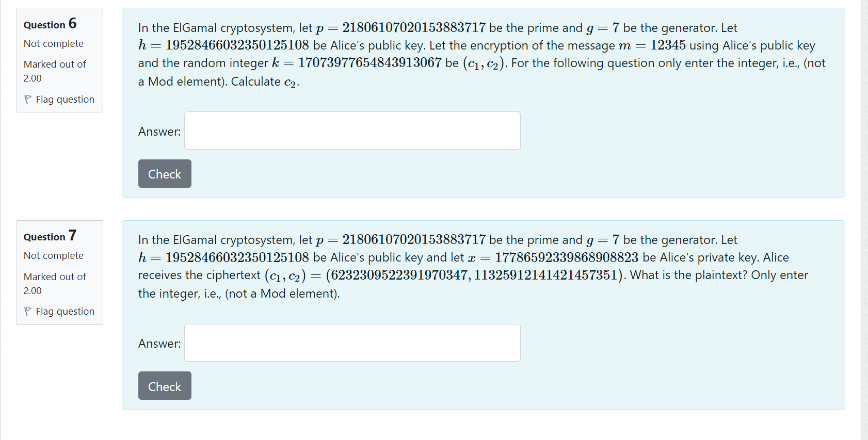Submit an answer using Question 7's Check button
The height and width of the screenshot is (440, 868).
[x=164, y=385]
